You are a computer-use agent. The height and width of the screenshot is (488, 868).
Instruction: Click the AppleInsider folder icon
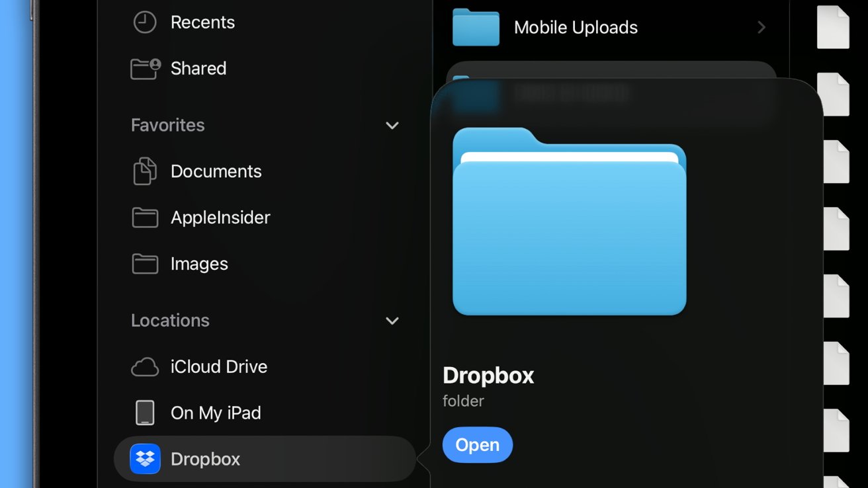[145, 218]
